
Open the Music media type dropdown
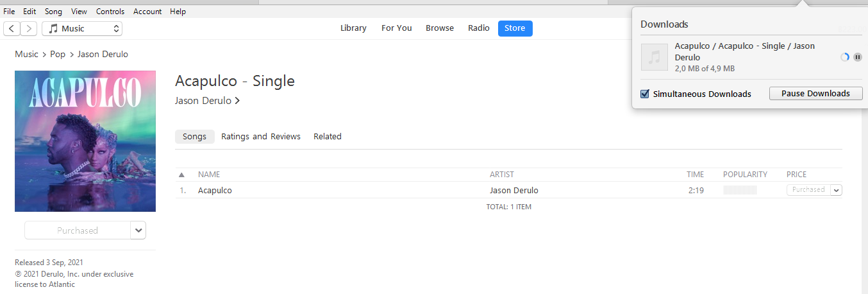click(82, 28)
